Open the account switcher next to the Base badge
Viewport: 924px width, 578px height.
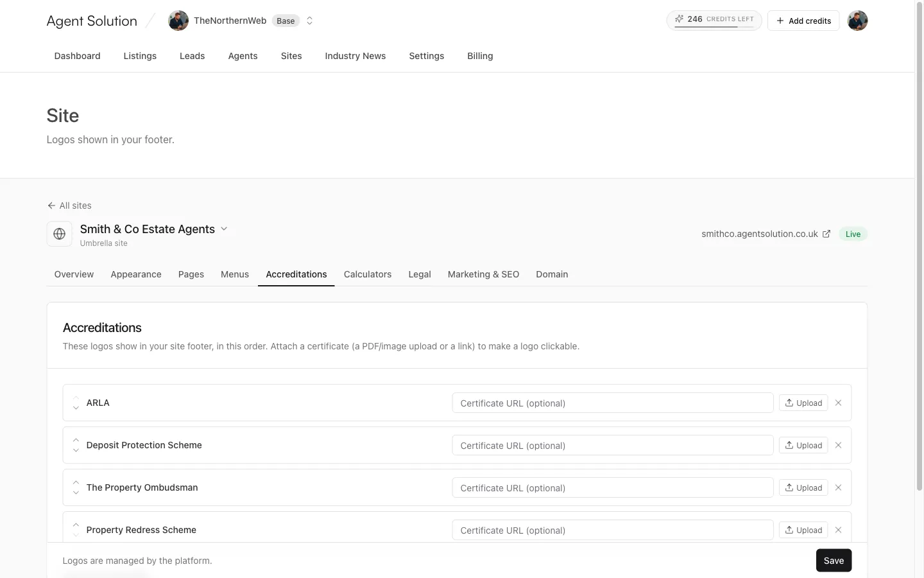[309, 21]
